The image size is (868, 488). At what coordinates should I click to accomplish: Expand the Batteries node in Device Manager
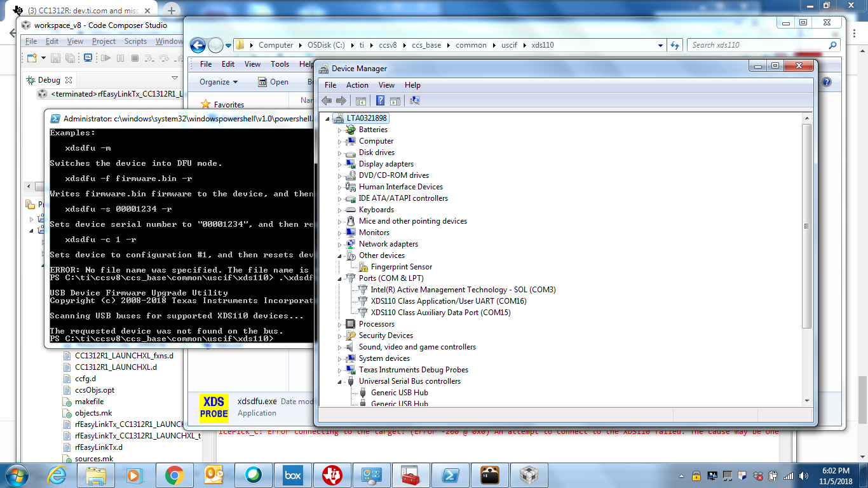point(339,130)
